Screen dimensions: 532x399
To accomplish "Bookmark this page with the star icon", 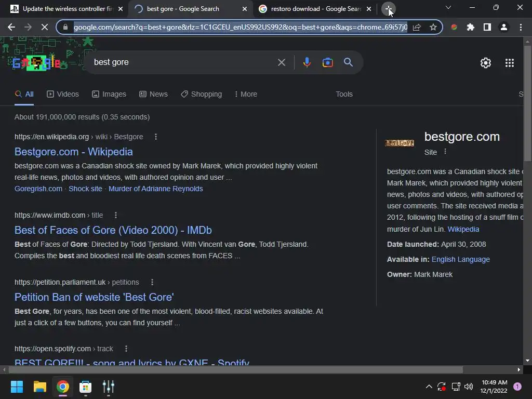I will tap(433, 27).
